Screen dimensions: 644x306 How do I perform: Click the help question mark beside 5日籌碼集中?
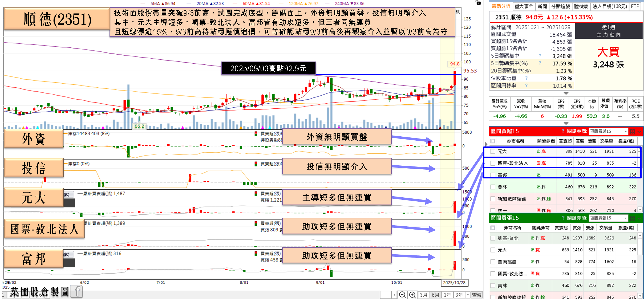[540, 56]
